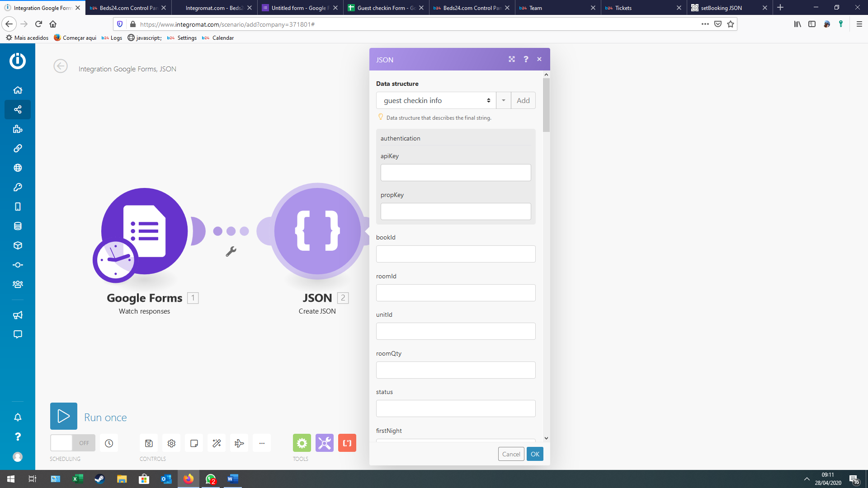Open Templates puzzle icon in sidebar

pos(18,129)
